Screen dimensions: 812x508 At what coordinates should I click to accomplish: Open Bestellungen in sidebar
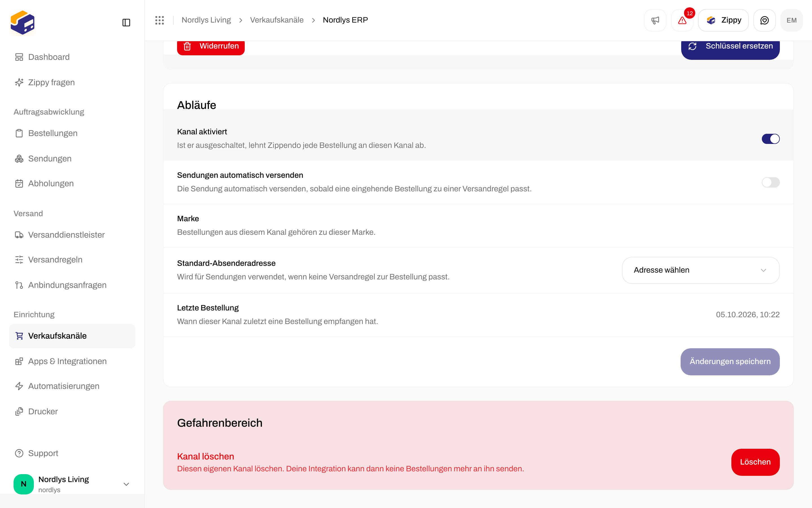[x=72, y=133]
